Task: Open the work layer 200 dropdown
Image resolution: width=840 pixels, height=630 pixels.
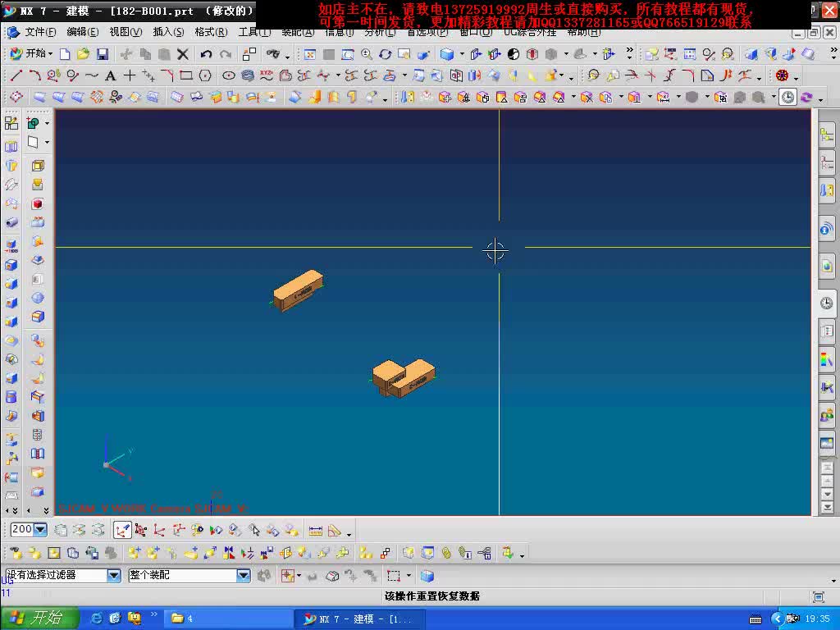Action: 40,530
